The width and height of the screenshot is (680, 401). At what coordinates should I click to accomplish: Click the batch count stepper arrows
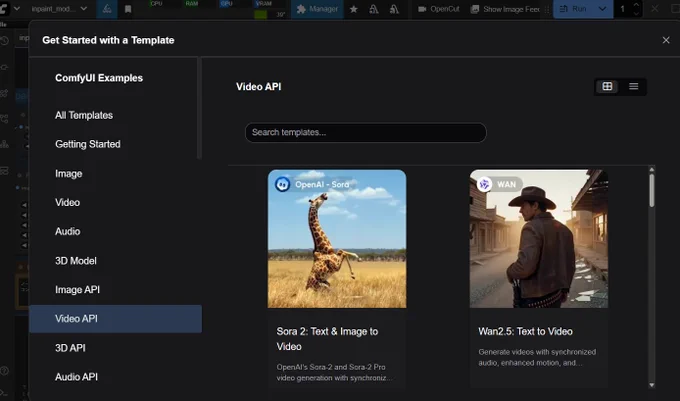(636, 9)
